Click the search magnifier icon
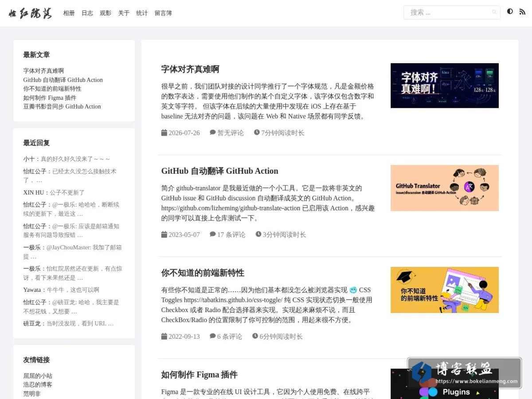The height and width of the screenshot is (399, 532). pos(494,12)
